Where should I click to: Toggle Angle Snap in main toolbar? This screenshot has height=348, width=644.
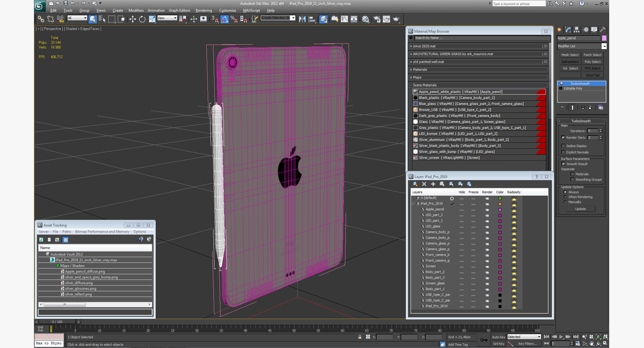(225, 19)
